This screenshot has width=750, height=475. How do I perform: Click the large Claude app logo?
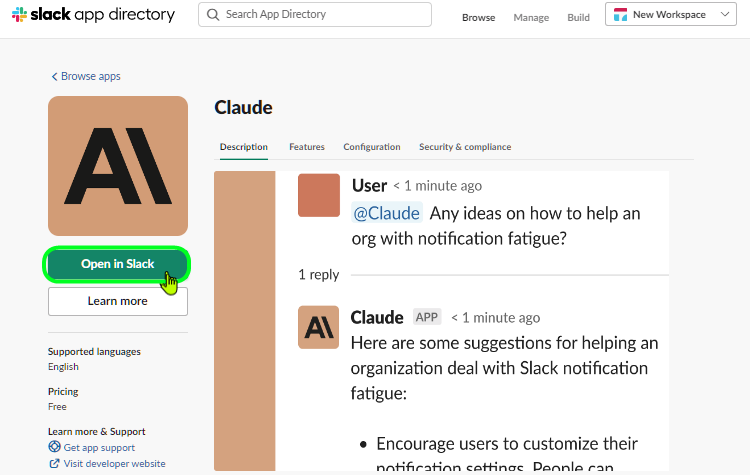118,166
